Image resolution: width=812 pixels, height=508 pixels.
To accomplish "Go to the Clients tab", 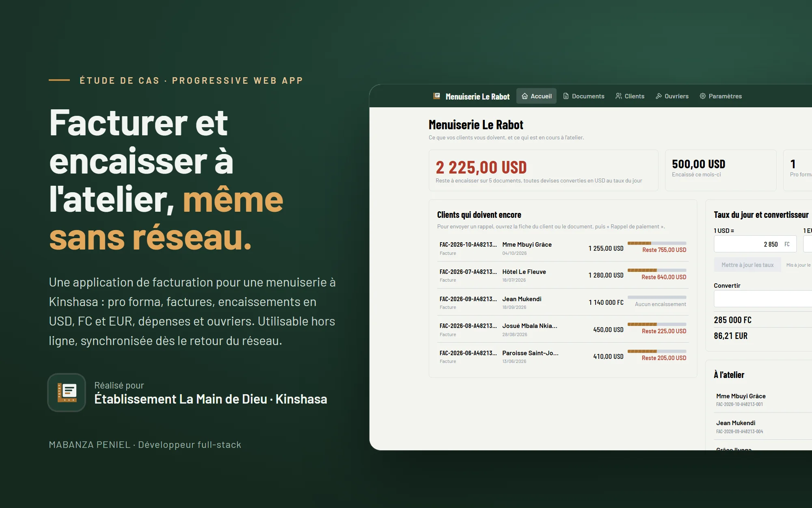I will click(x=630, y=96).
